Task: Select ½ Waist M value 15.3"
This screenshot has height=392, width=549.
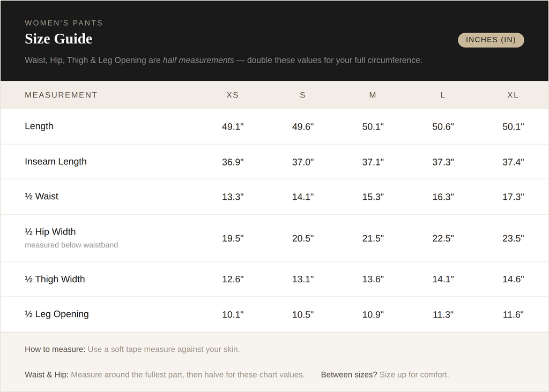Action: pyautogui.click(x=373, y=197)
